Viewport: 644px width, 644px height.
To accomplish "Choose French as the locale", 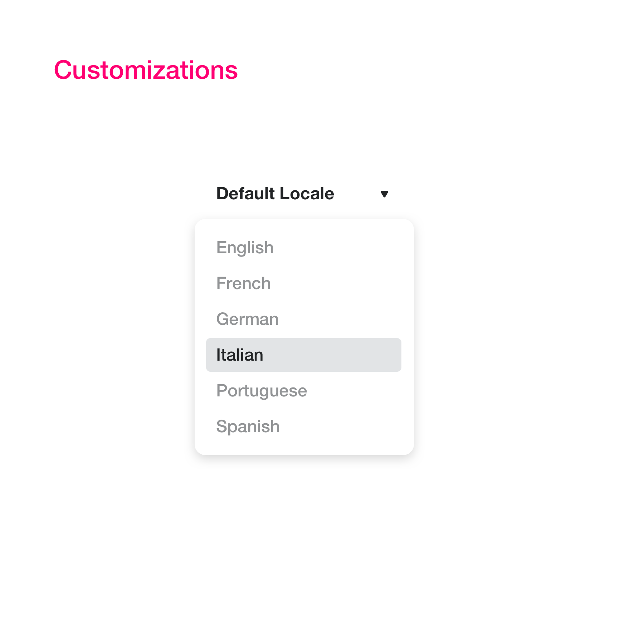I will pyautogui.click(x=303, y=283).
